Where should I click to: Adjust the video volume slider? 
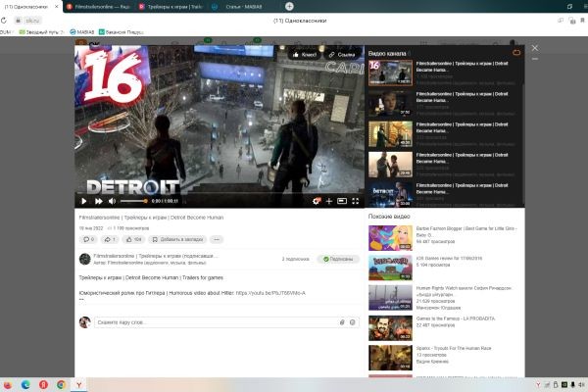click(133, 202)
